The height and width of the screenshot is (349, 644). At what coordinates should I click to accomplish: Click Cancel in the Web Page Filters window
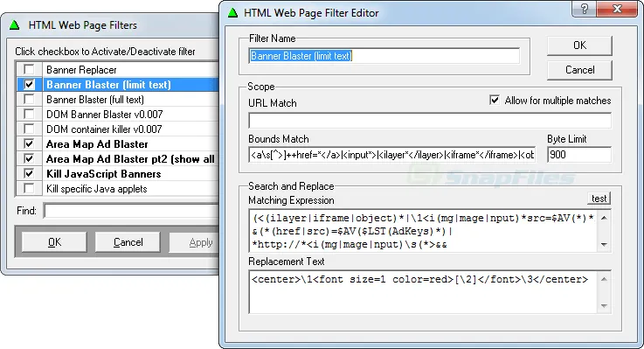128,242
